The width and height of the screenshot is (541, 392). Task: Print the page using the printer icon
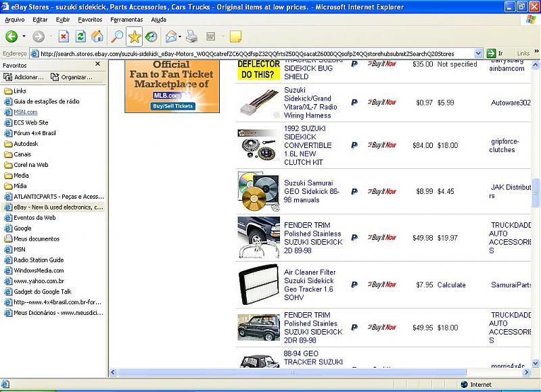point(191,36)
